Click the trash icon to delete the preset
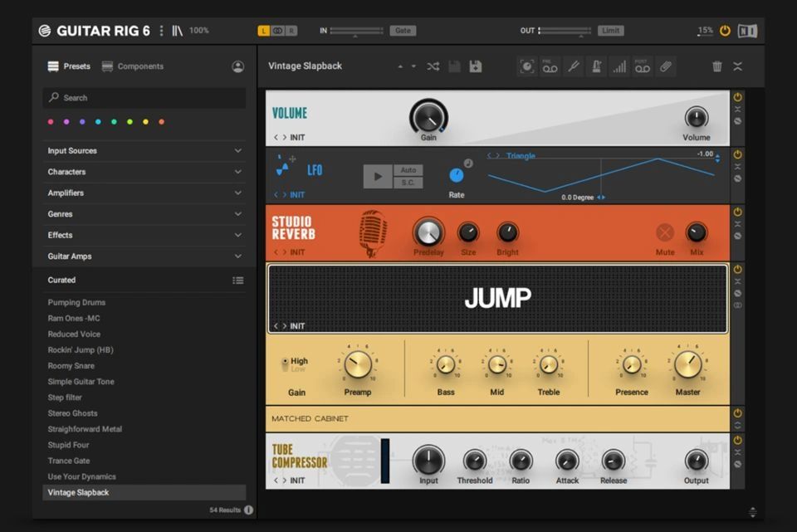The width and height of the screenshot is (797, 532). pos(717,66)
